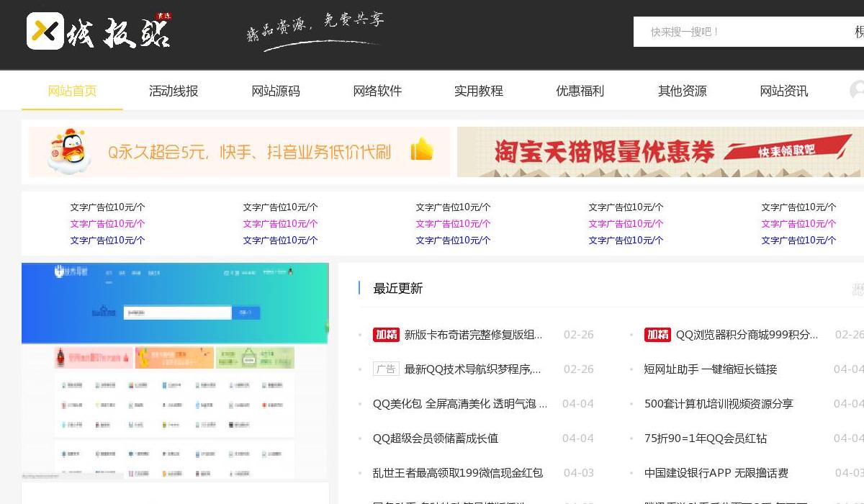Image resolution: width=864 pixels, height=504 pixels.
Task: Click the 04-04 date beside QQ超级会员 post
Action: 578,438
